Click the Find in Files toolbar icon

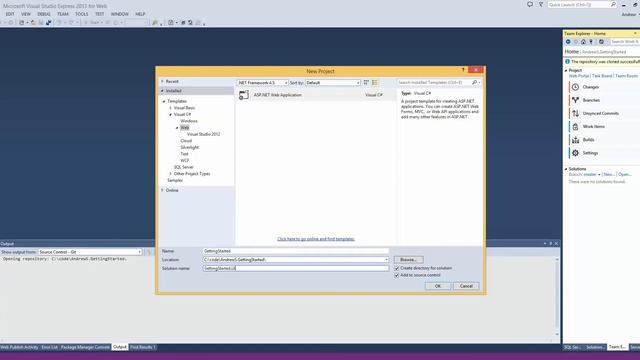pyautogui.click(x=155, y=23)
